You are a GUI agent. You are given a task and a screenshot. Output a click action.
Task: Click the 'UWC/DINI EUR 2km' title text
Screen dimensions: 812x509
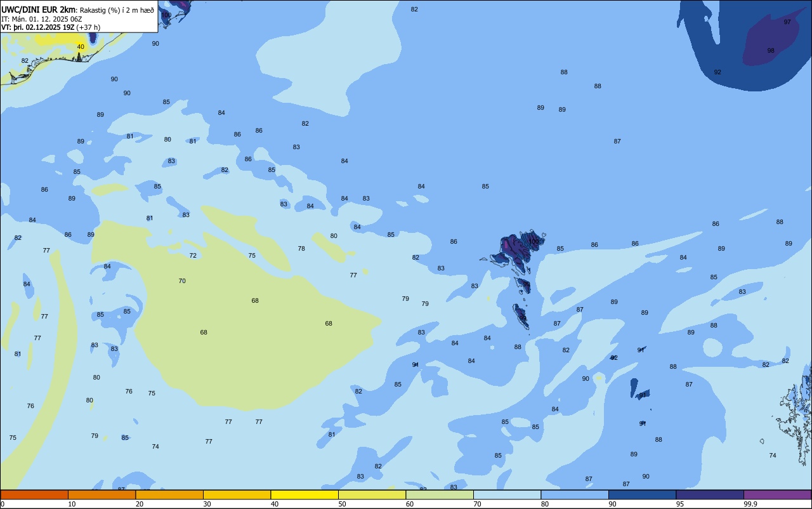click(x=39, y=10)
